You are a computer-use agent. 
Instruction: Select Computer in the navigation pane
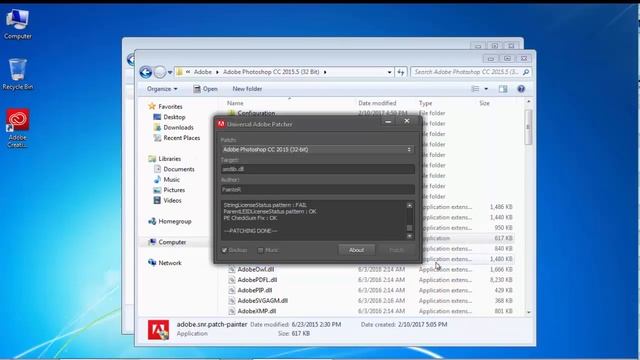tap(172, 242)
